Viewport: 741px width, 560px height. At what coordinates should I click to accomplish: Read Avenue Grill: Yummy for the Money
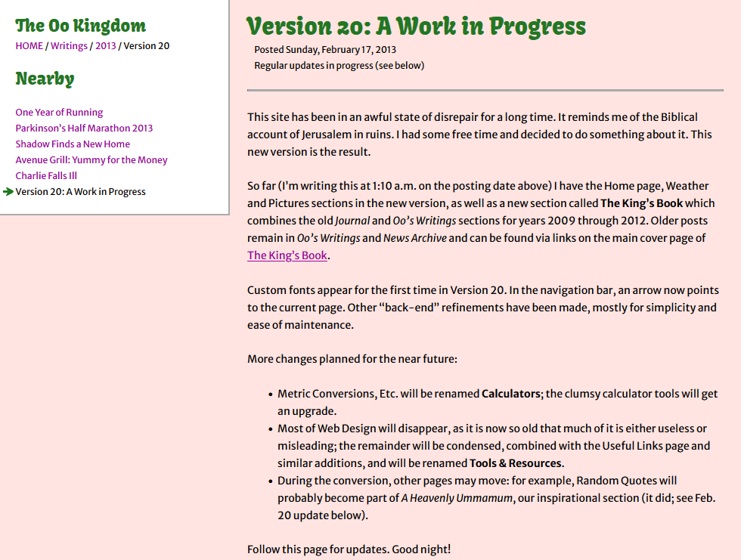pos(91,160)
